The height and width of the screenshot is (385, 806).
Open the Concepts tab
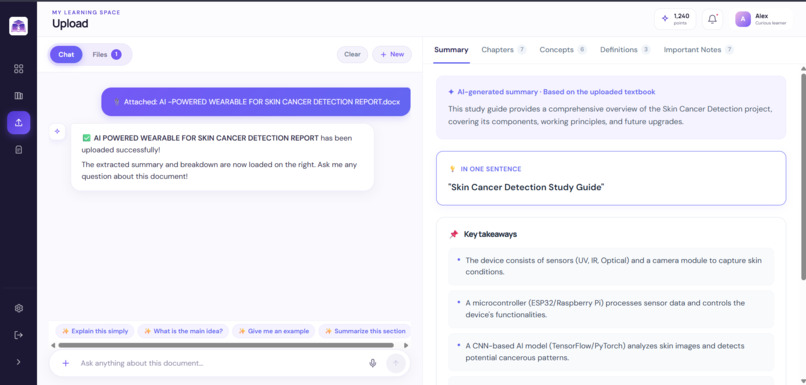point(563,50)
